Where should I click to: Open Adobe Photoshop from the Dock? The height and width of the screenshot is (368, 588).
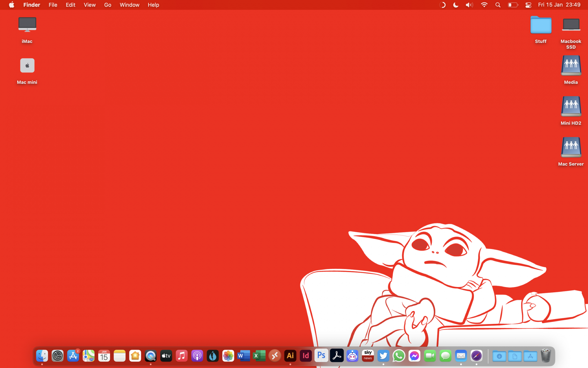click(x=321, y=356)
